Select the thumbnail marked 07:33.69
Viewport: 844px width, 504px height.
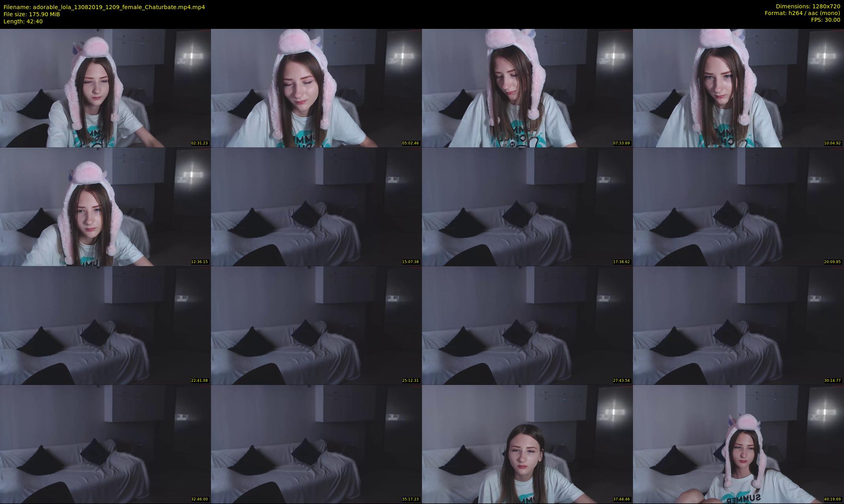tap(527, 88)
